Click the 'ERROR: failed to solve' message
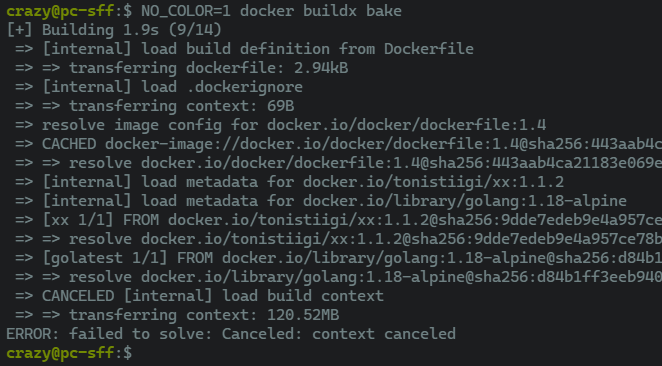 (231, 334)
